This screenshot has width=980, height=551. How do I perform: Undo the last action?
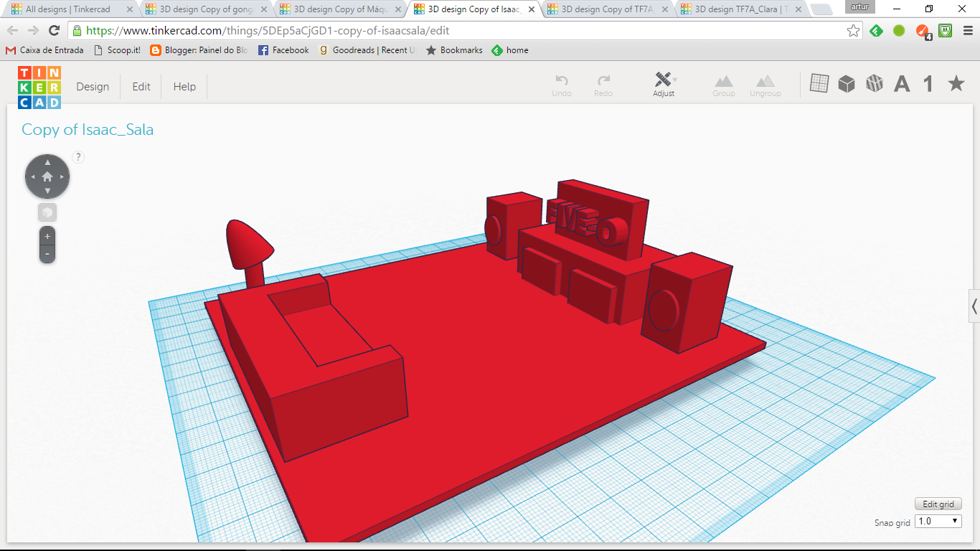[562, 85]
